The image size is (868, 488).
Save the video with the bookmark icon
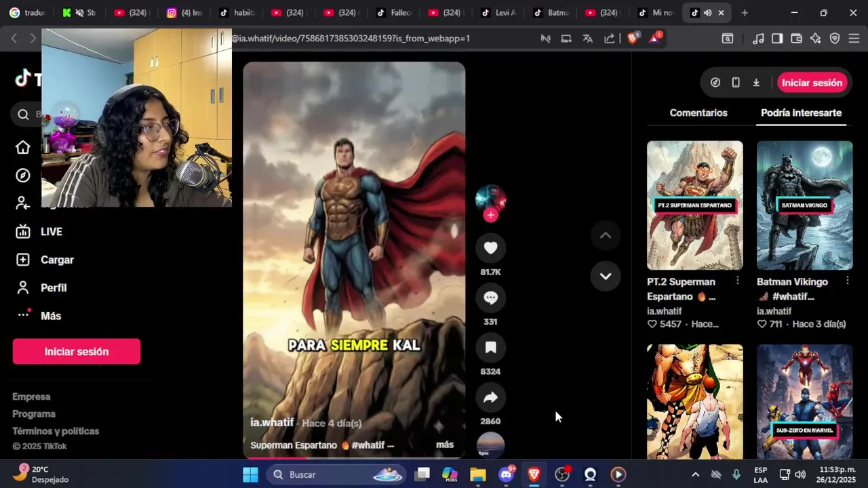(x=490, y=348)
